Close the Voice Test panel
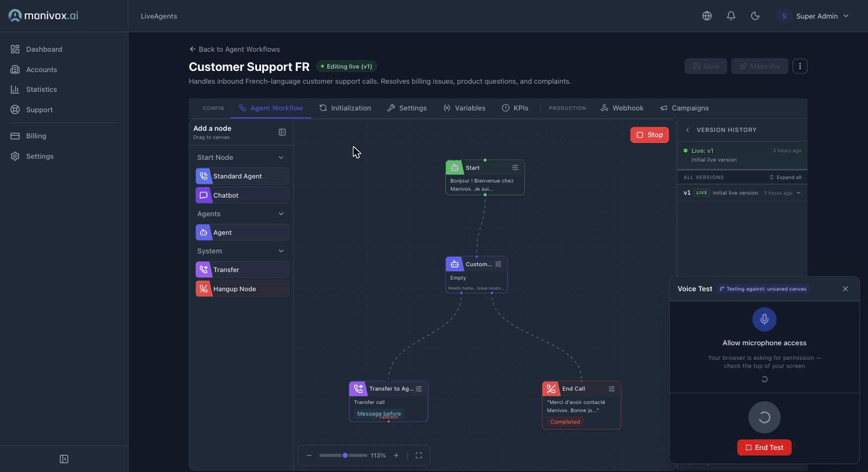Viewport: 868px width, 472px height. (x=845, y=289)
